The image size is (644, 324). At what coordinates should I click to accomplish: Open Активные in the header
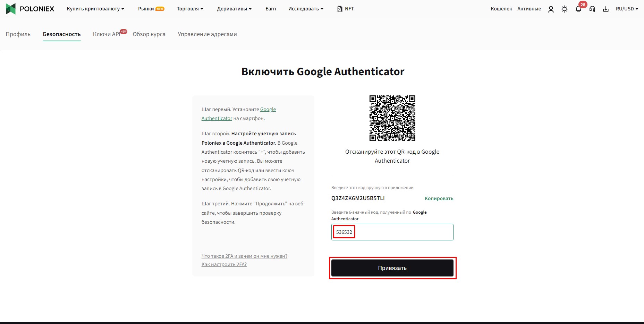coord(529,9)
